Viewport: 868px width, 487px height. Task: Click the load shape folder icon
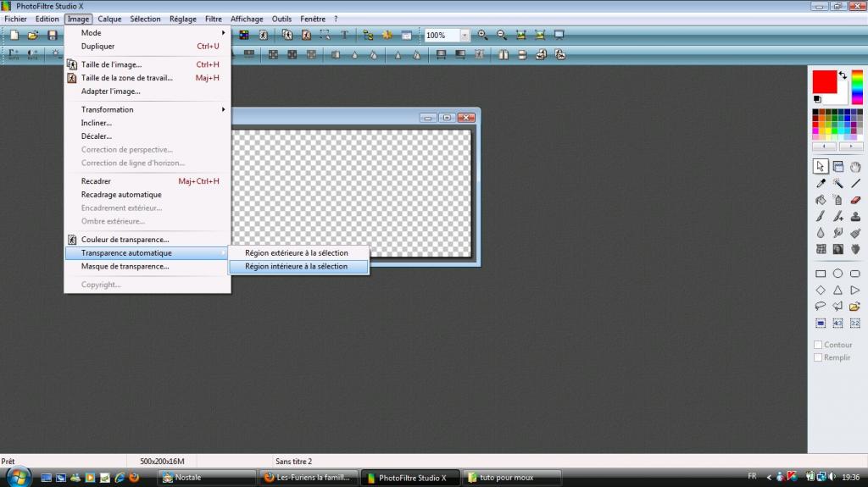[855, 306]
